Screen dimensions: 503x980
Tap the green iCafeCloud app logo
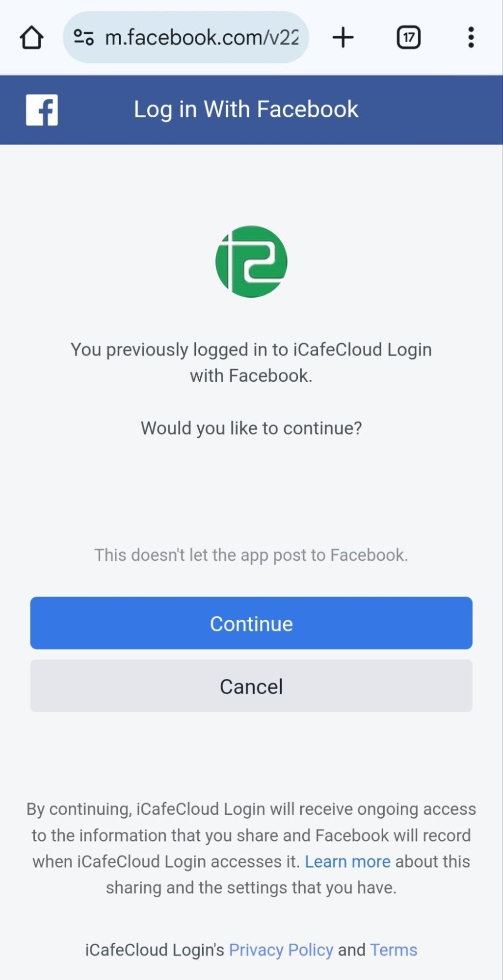tap(251, 261)
